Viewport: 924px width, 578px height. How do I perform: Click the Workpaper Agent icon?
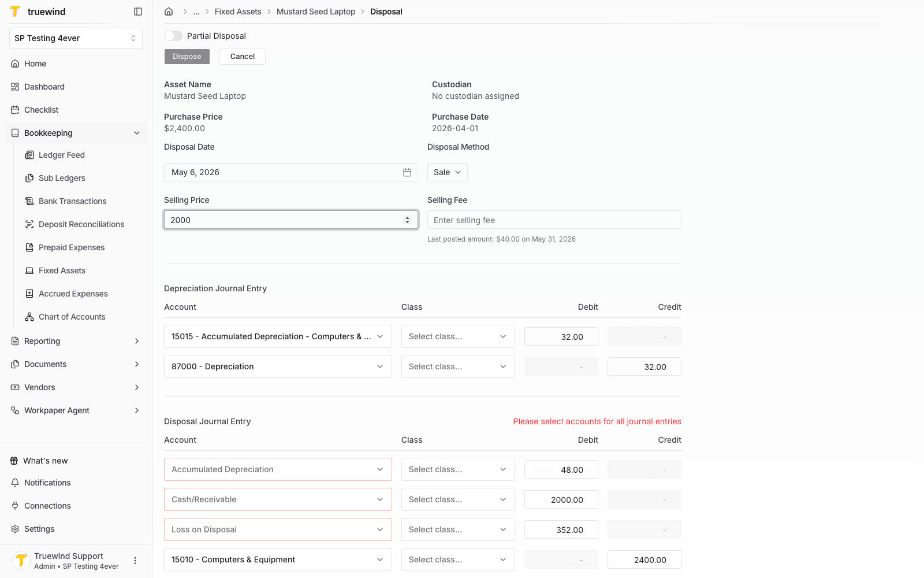click(15, 410)
